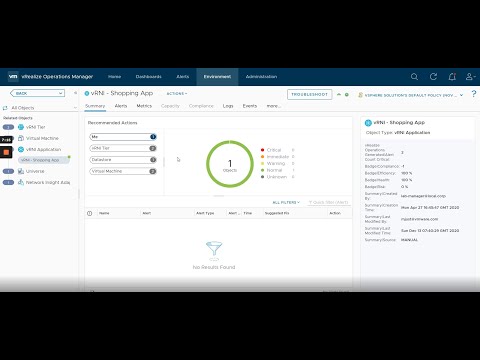The height and width of the screenshot is (360, 480).
Task: Click the green status dot beside Troubleshoot
Action: coord(347,95)
